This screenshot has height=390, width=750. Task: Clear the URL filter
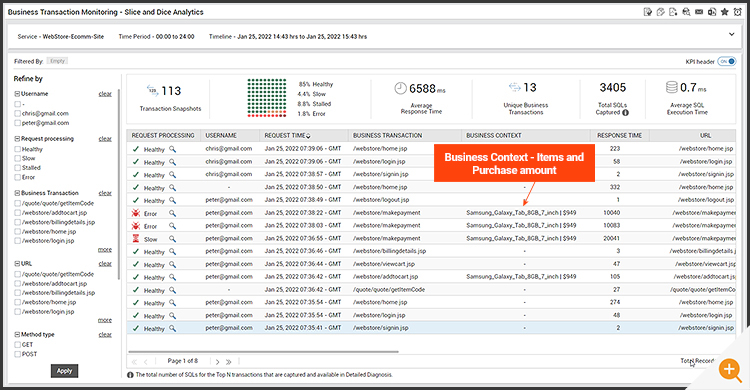point(105,264)
